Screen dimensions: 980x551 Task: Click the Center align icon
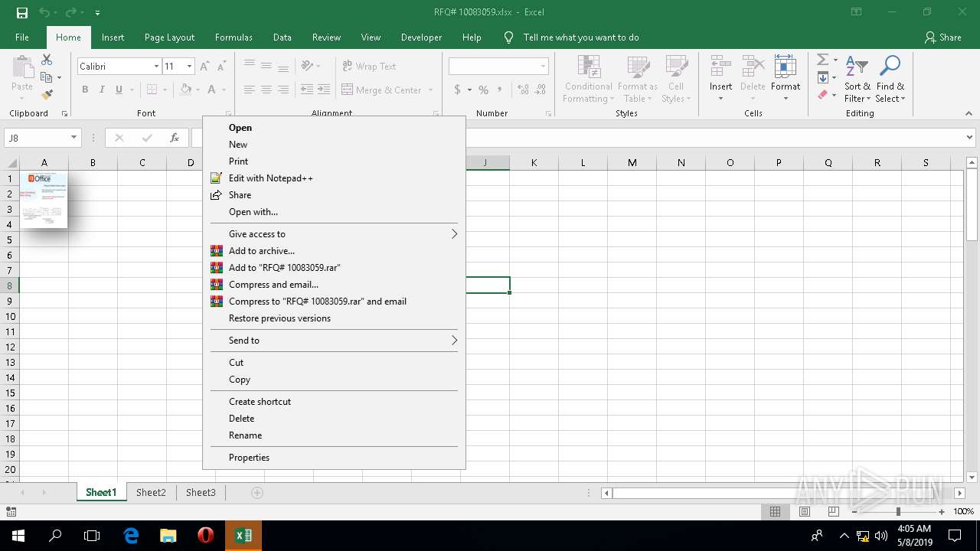266,90
